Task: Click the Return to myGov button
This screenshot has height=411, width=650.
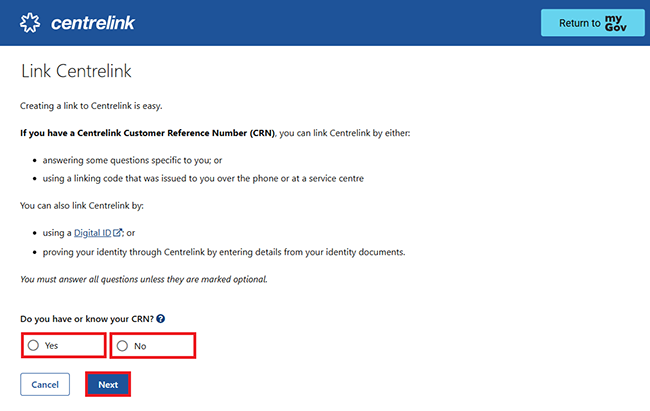Action: point(592,23)
